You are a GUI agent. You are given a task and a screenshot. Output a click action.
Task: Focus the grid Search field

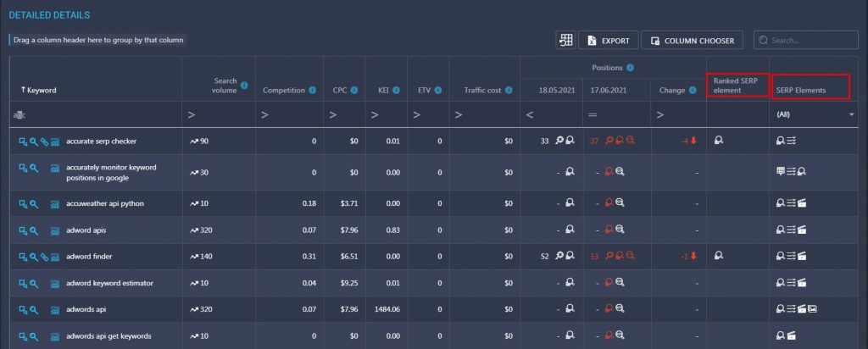click(806, 41)
